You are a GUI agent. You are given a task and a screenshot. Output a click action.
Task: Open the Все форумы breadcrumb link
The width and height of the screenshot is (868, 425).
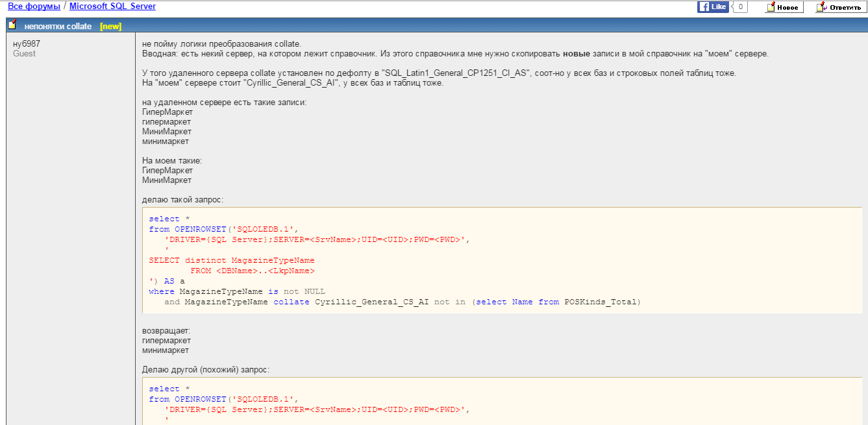(x=34, y=6)
